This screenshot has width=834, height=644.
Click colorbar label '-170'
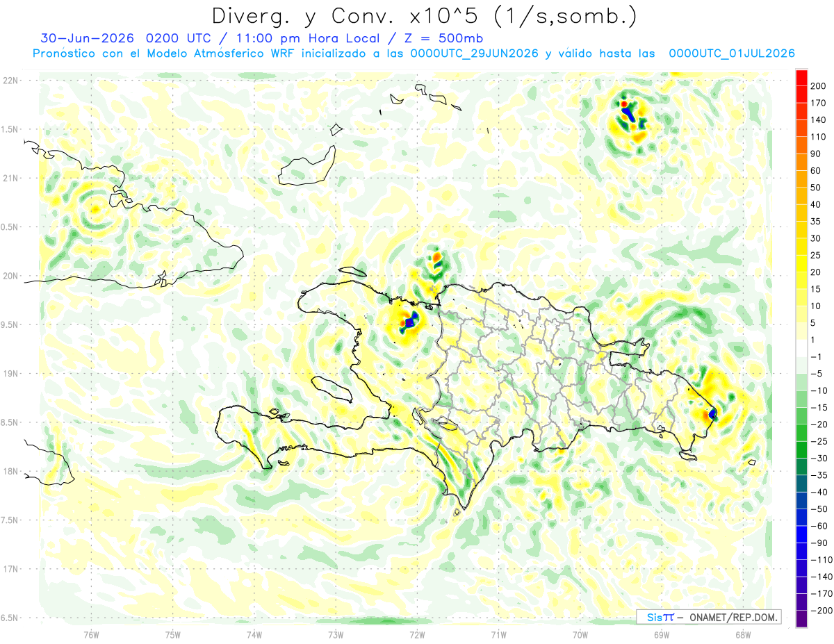821,594
